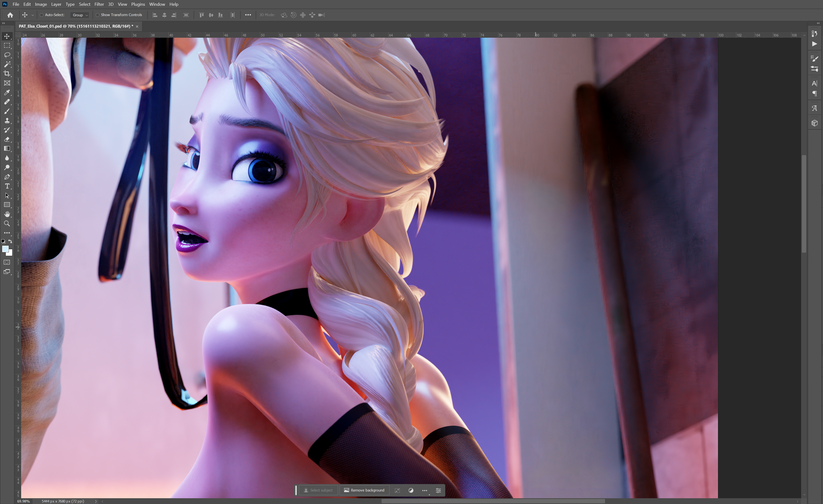The height and width of the screenshot is (504, 823).
Task: Swap foreground and background colors
Action: (x=10, y=241)
